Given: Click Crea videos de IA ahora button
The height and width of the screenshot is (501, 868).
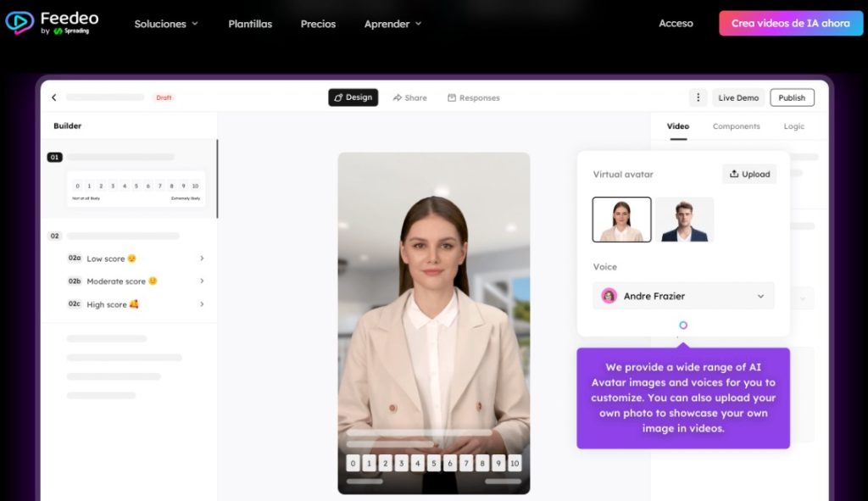Looking at the screenshot, I should [790, 24].
